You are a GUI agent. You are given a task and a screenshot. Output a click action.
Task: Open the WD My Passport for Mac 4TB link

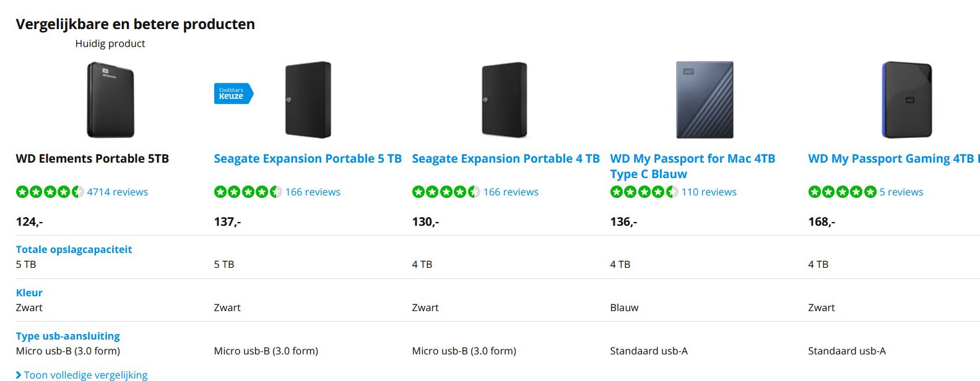click(x=693, y=166)
